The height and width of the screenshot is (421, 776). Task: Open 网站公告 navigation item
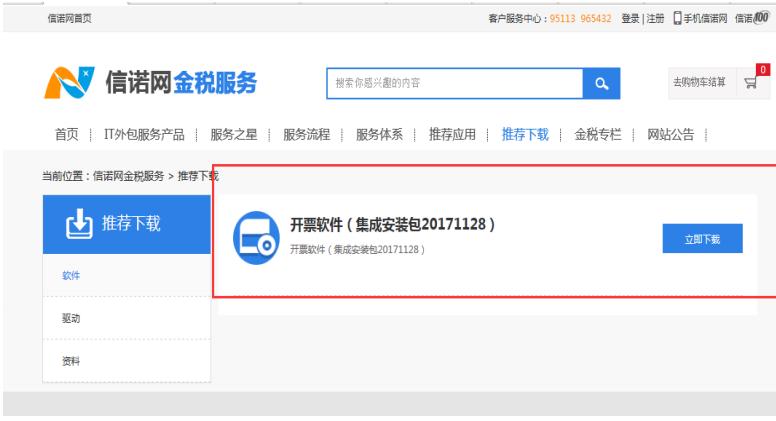[x=671, y=135]
